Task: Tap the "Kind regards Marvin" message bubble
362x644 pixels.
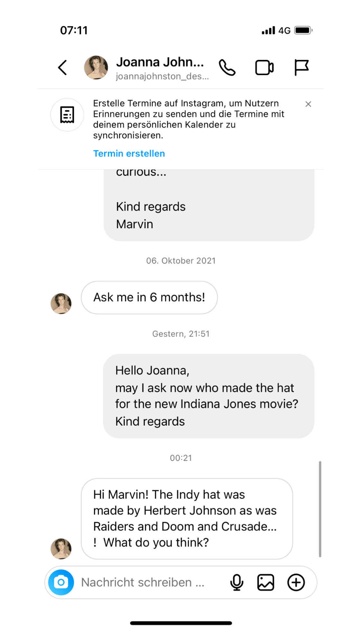Action: 209,209
